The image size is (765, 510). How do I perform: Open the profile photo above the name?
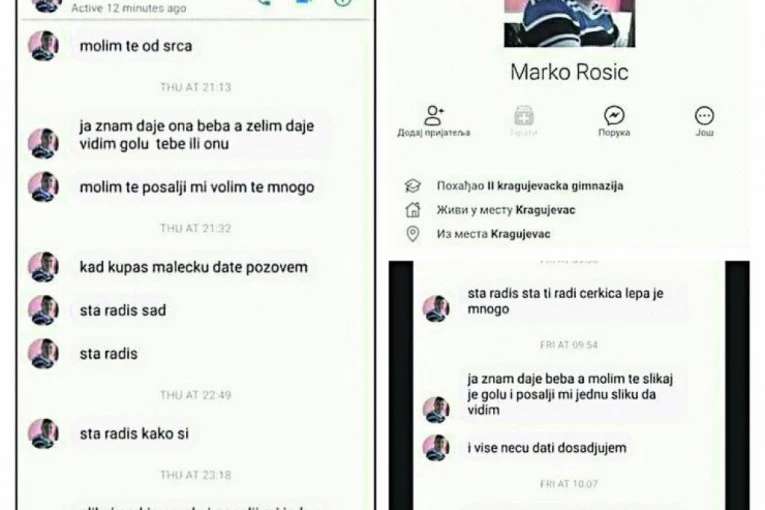pos(569,23)
